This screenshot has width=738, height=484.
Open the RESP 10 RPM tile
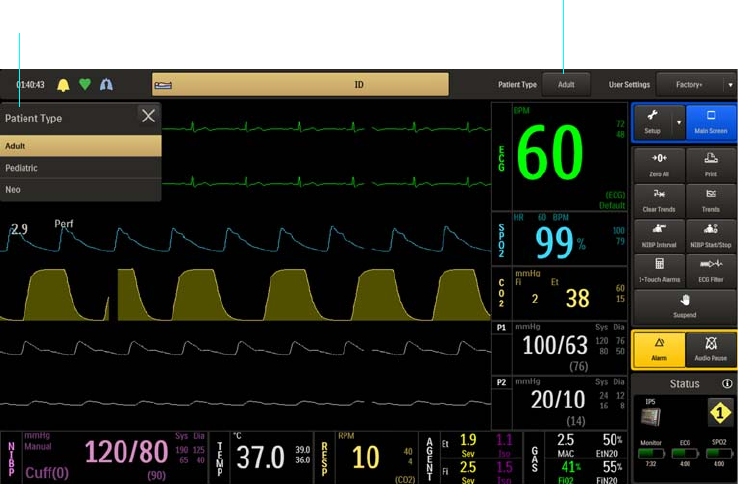pyautogui.click(x=366, y=457)
